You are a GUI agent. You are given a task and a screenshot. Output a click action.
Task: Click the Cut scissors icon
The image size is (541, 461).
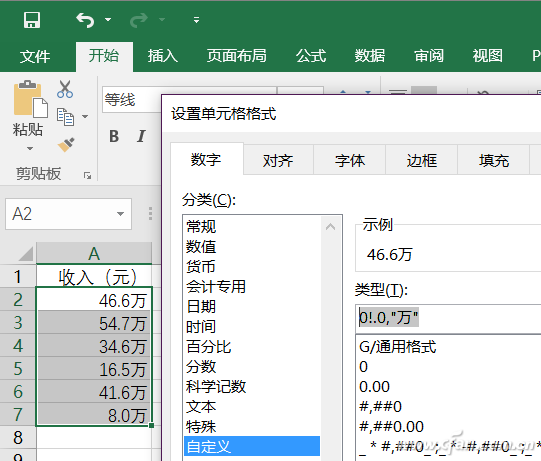65,89
